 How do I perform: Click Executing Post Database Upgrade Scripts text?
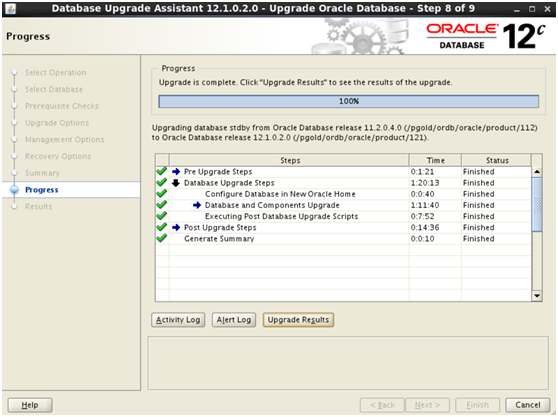281,216
